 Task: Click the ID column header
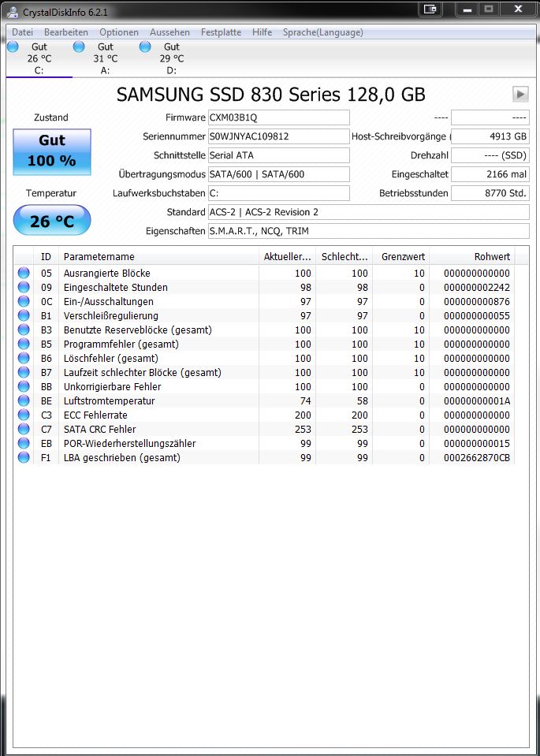tap(46, 256)
